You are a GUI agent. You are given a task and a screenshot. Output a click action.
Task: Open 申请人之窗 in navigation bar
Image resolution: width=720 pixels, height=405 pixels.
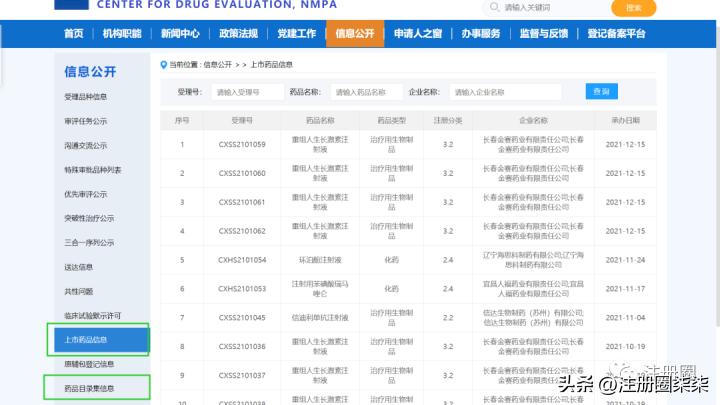click(418, 34)
